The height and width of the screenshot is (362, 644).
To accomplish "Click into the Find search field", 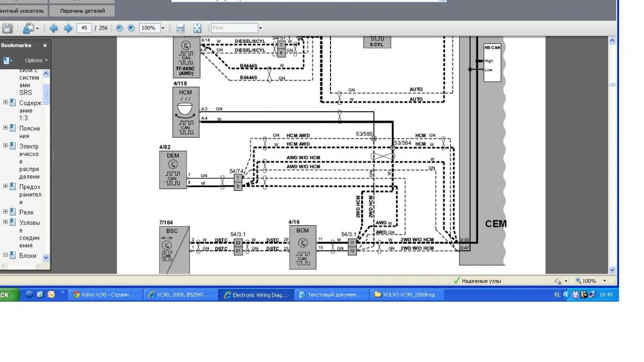I will point(234,28).
